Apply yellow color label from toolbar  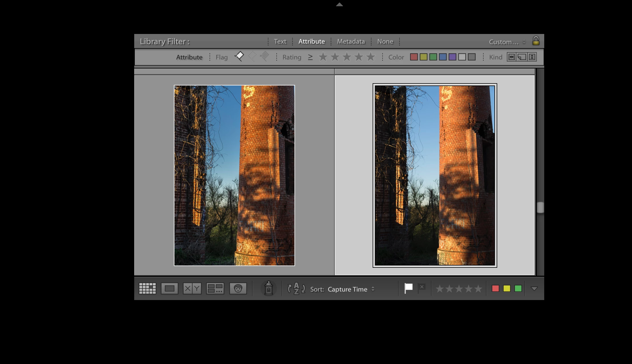[x=507, y=288]
